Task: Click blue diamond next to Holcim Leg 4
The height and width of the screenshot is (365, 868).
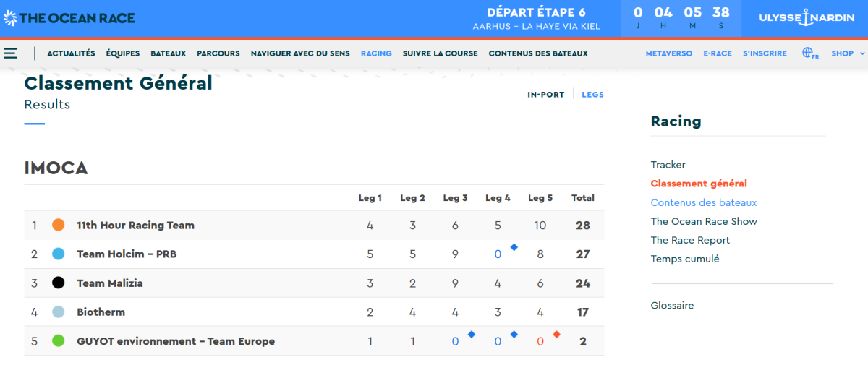Action: [514, 247]
